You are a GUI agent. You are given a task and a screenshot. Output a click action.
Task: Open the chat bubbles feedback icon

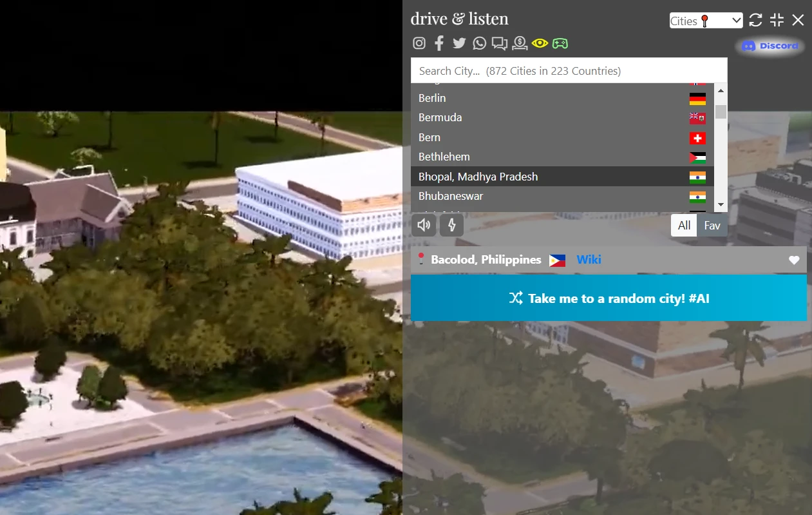click(500, 43)
